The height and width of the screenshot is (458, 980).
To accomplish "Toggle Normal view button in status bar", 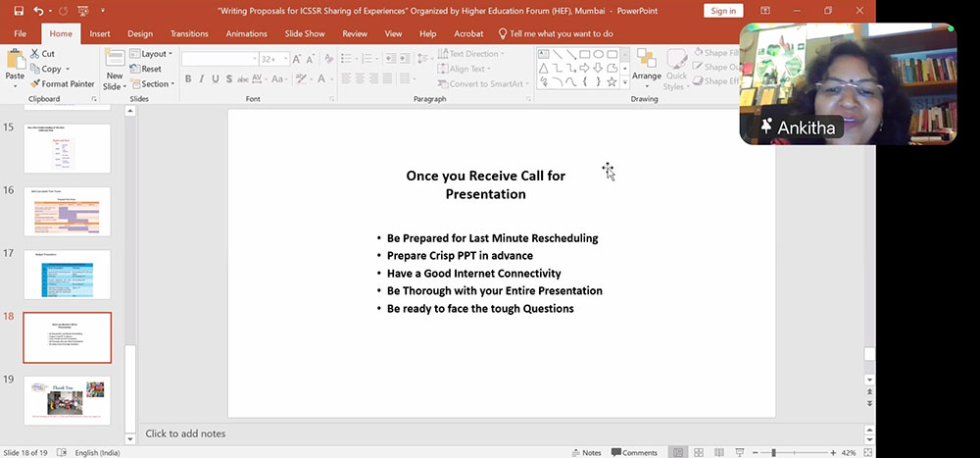I will (677, 452).
